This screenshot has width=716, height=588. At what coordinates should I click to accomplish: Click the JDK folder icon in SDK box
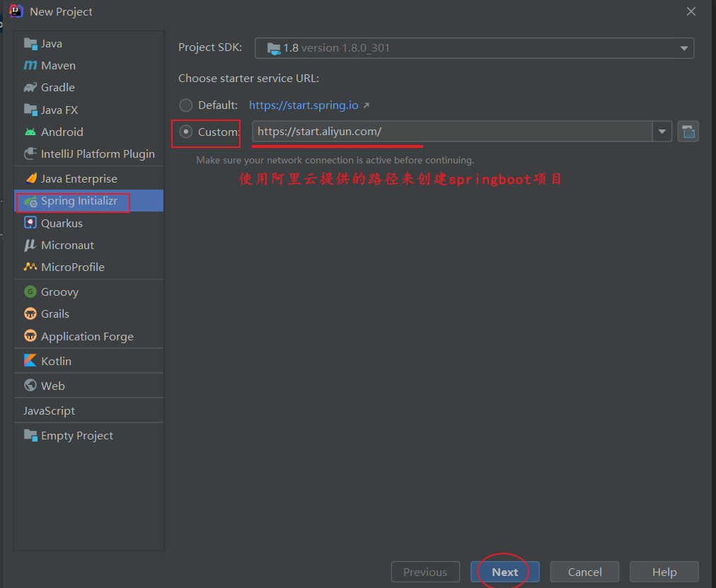coord(274,48)
